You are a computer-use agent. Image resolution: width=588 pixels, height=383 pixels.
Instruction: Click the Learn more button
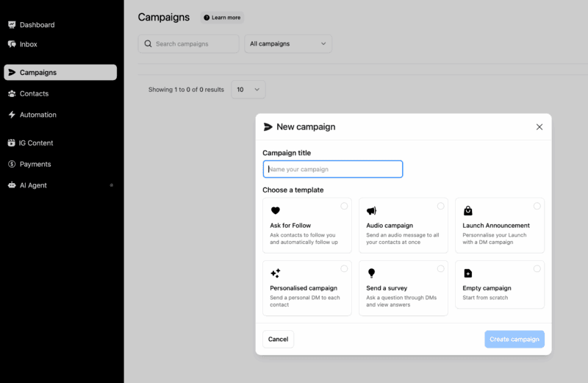(x=222, y=17)
